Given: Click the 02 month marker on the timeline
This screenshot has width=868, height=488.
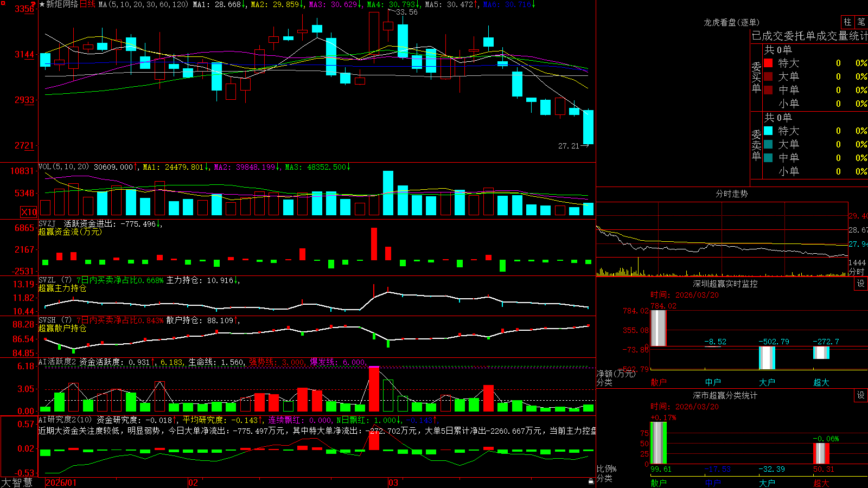Looking at the screenshot, I should [x=193, y=483].
